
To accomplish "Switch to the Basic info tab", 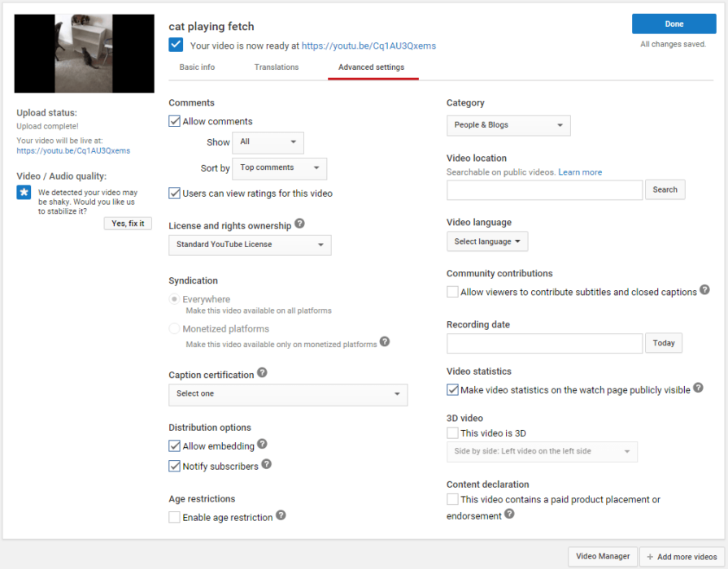I will (x=197, y=67).
